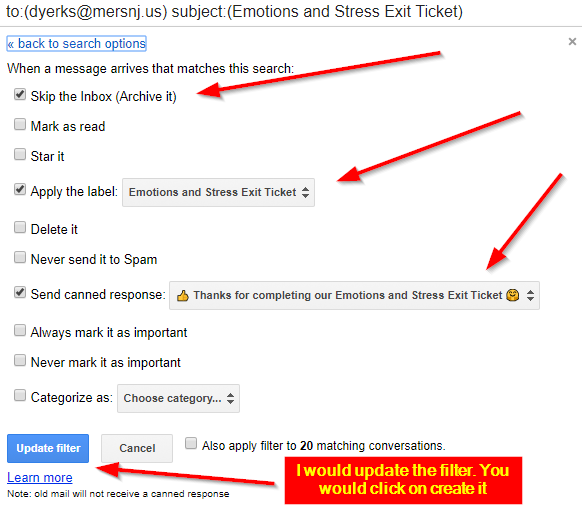Image resolution: width=582 pixels, height=506 pixels.
Task: Click the Cancel button
Action: (x=137, y=448)
